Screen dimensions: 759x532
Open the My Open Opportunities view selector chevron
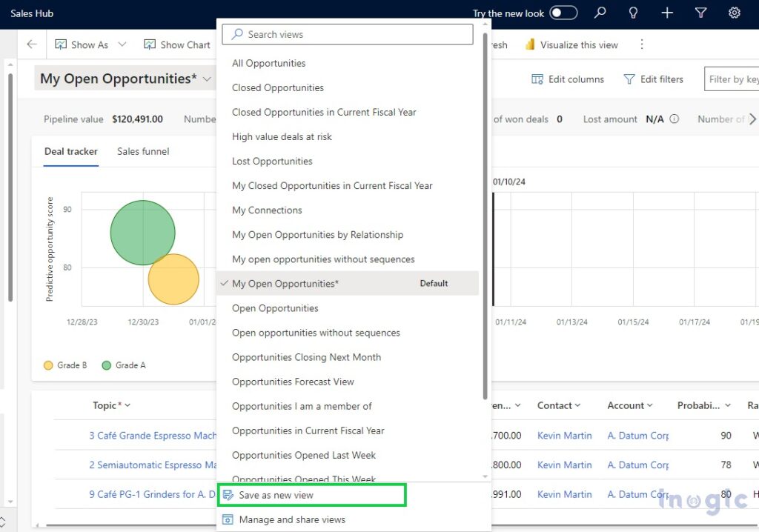[x=207, y=79]
